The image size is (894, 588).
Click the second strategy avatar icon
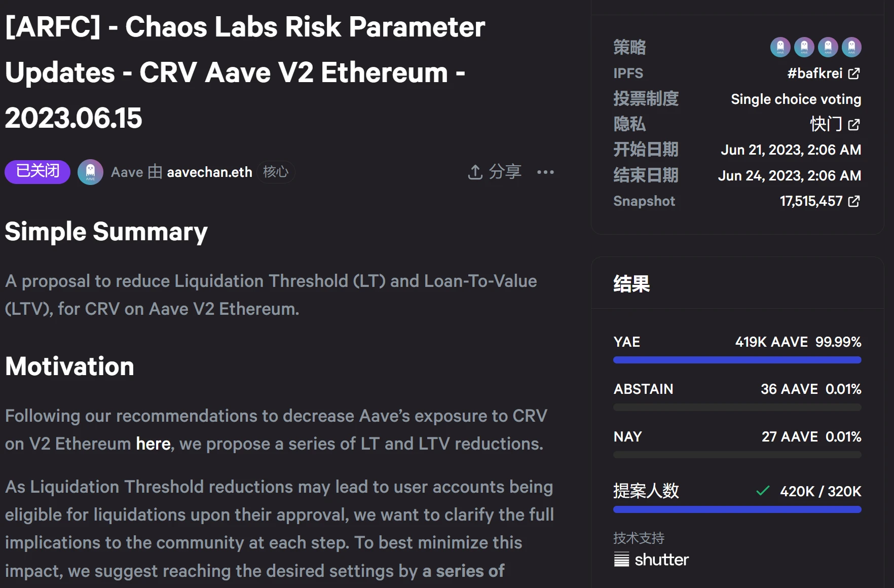(x=804, y=47)
